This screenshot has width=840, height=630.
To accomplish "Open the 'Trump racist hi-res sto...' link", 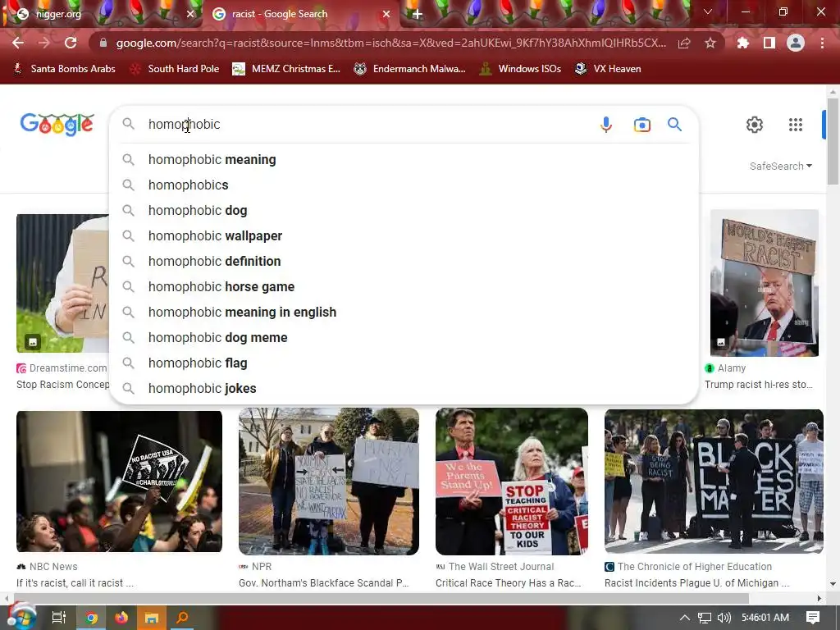I will (x=759, y=385).
